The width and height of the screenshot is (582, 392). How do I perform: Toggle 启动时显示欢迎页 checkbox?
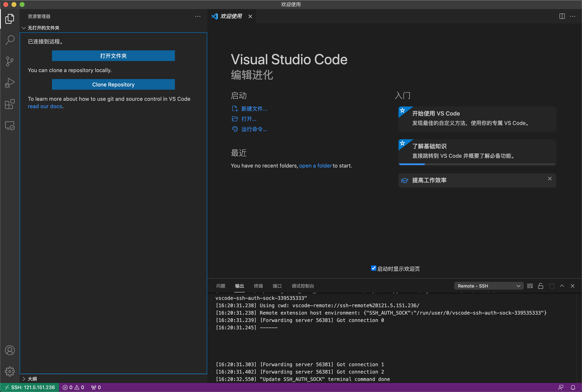point(374,268)
